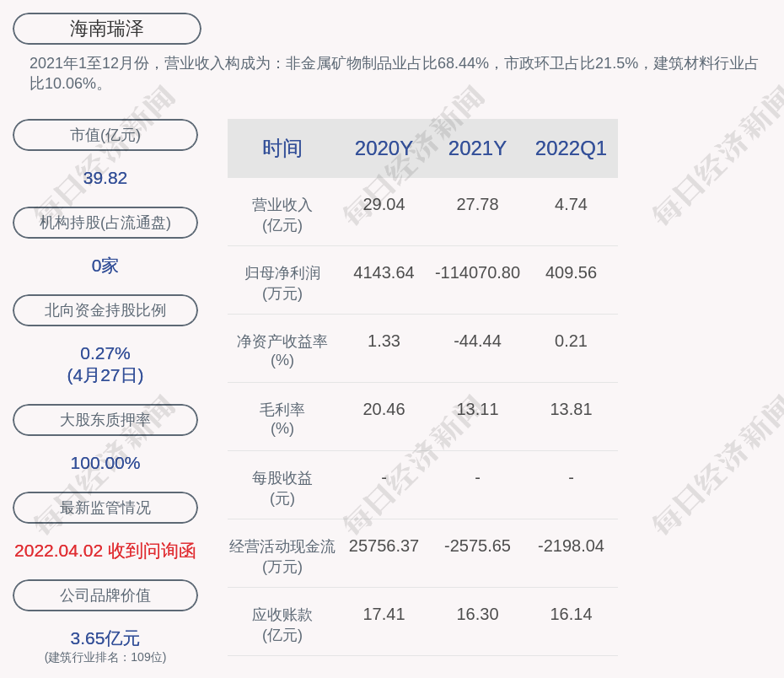Click the 时间 table header cell

282,148
